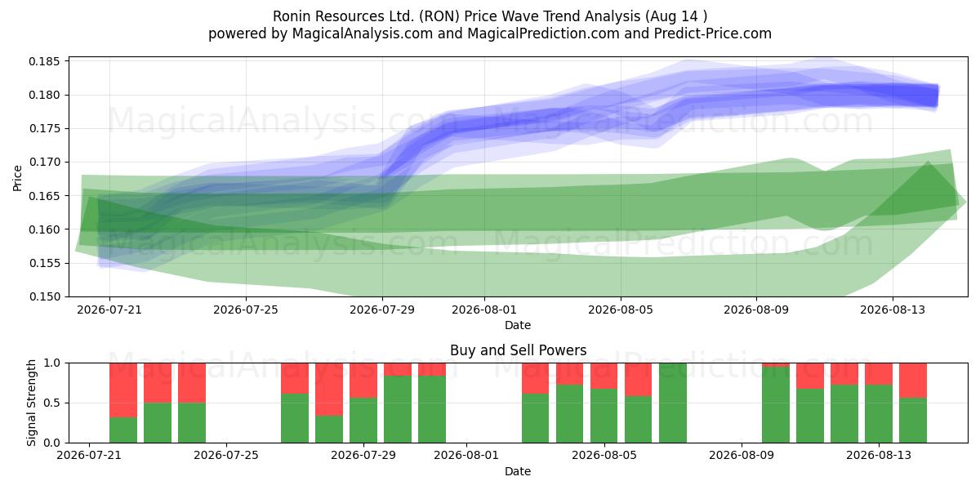Click the 2026-07-25 date tick on the Buy and Sell chart
The image size is (980, 490).
(226, 457)
